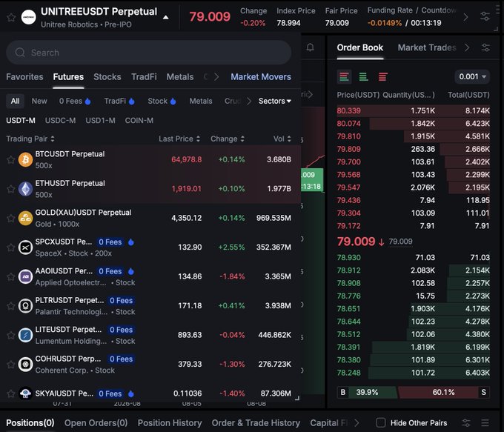Open the TradFi category tab
The image size is (504, 432).
144,77
